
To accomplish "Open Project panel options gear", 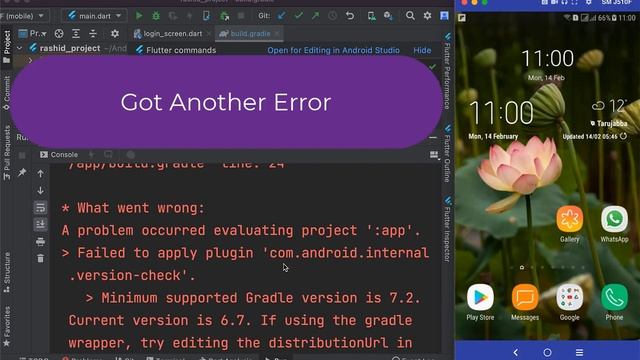I will [x=115, y=33].
